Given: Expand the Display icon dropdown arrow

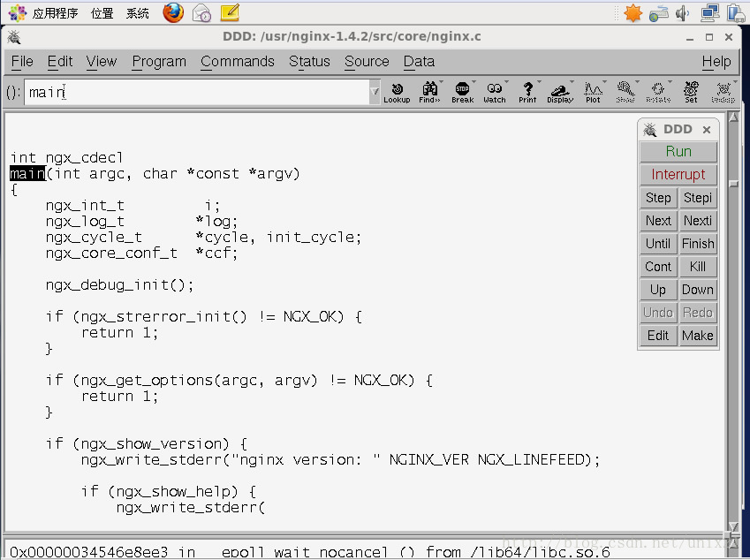Looking at the screenshot, I should [572, 82].
